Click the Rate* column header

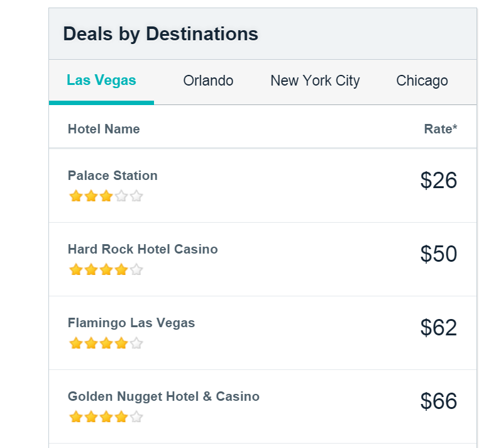pyautogui.click(x=441, y=129)
